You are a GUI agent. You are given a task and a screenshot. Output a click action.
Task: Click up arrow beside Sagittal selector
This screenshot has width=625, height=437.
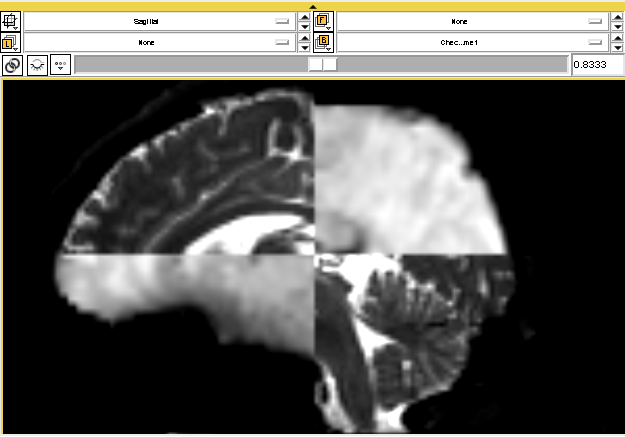[305, 16]
